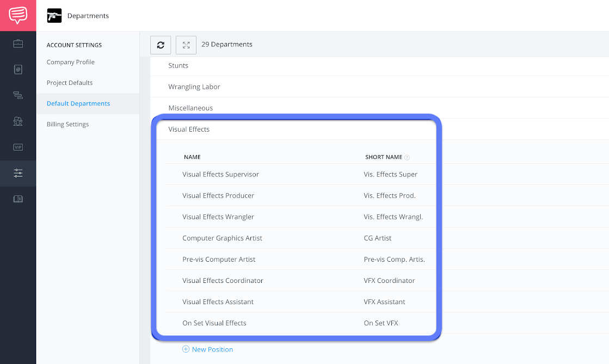Click short name 'Vis. Effects Prod.'
The height and width of the screenshot is (364, 609).
390,195
